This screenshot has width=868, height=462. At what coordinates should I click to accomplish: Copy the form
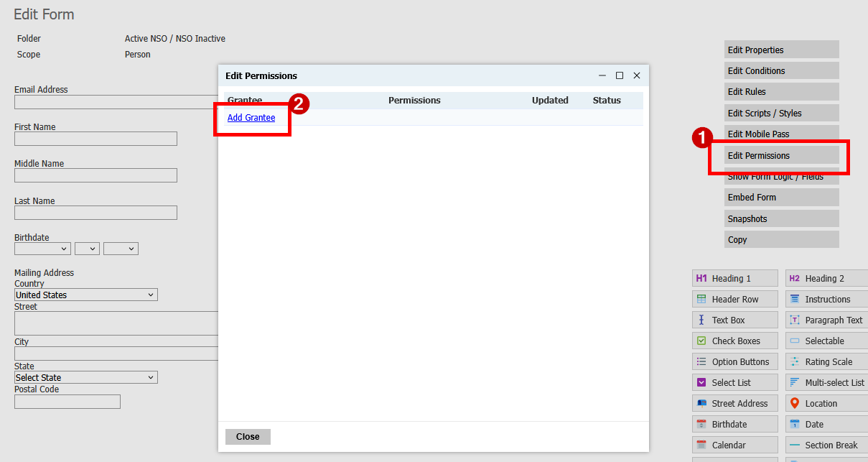pos(781,239)
